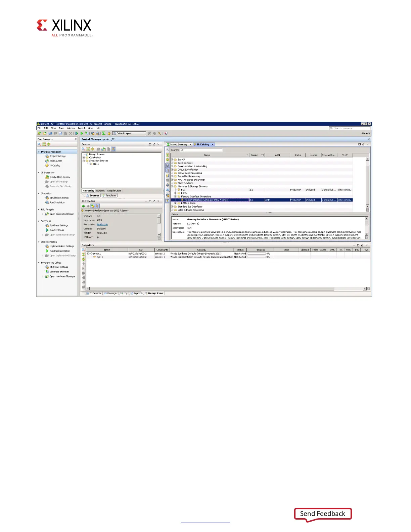
Task: Collapse the Project Manager section
Action: coord(39,152)
